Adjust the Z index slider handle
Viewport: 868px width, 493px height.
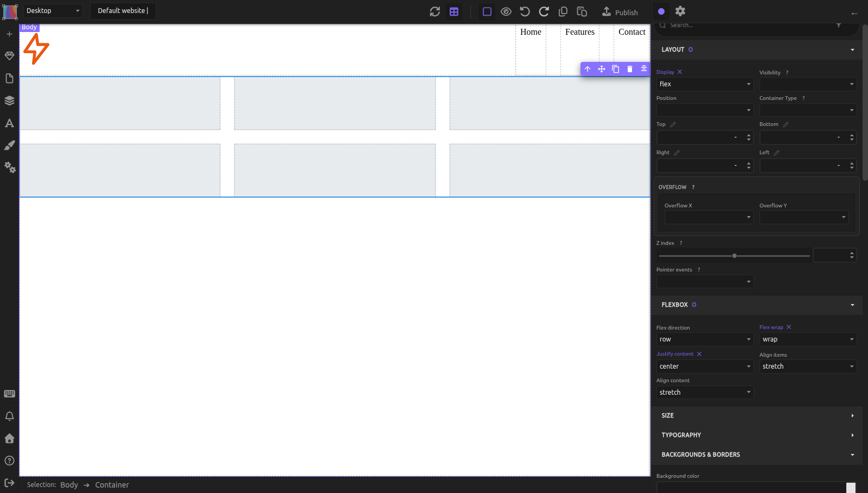(x=735, y=256)
